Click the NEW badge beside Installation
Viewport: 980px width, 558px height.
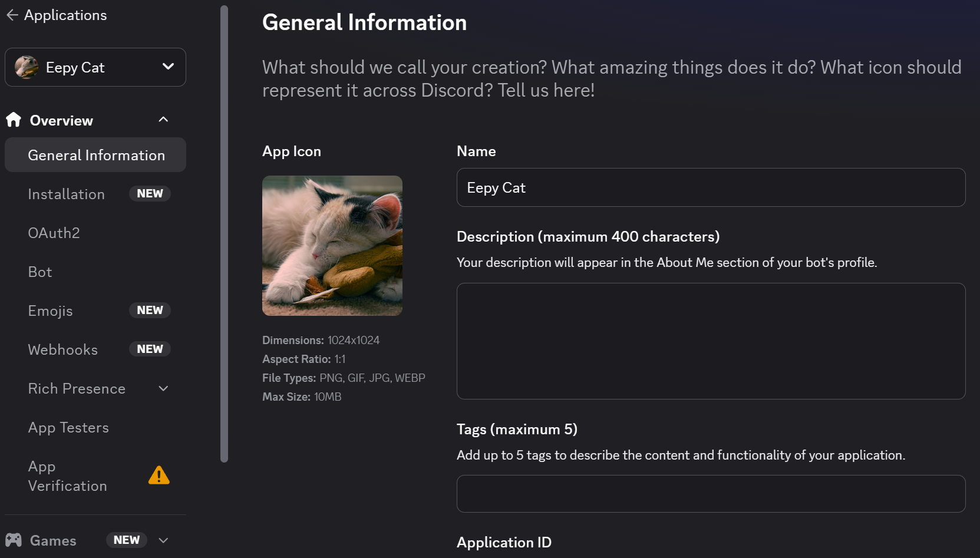150,194
